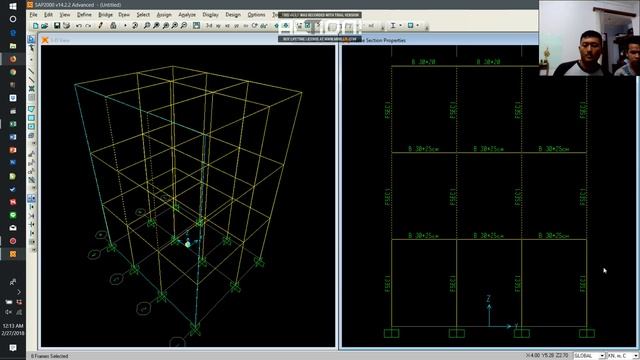Click the Run Analysis arrow icon
Screen dimensions: 640x360
125,26
